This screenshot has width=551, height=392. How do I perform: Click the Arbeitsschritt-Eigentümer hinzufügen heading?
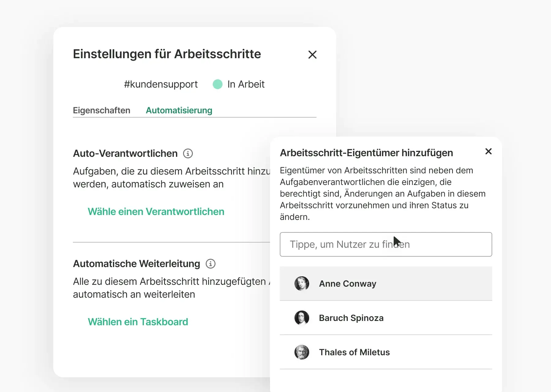[x=366, y=153]
